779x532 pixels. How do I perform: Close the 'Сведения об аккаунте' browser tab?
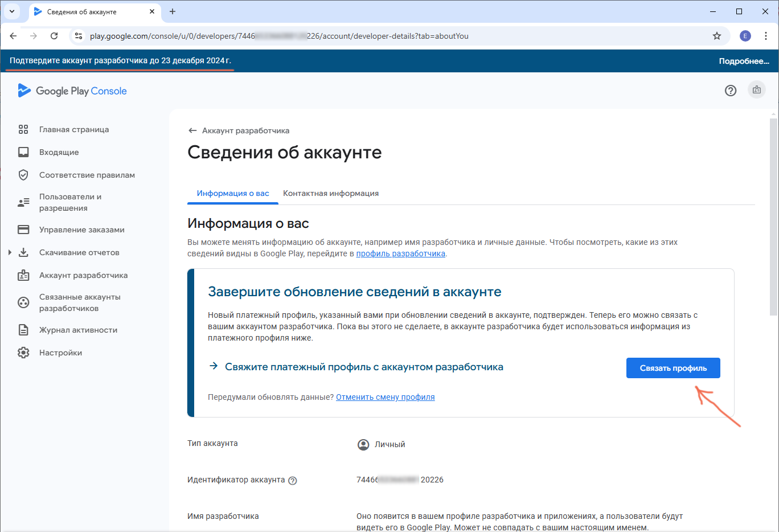tap(152, 11)
